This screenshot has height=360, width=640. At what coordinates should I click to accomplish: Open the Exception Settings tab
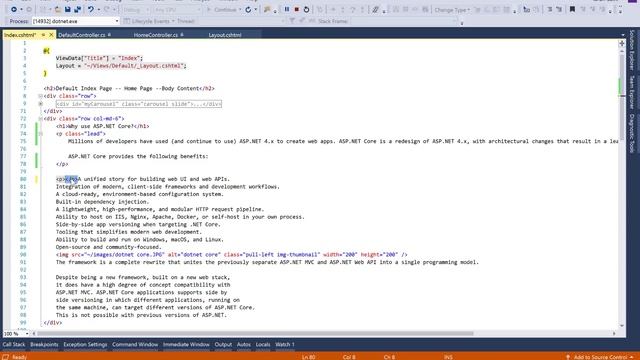click(x=85, y=344)
